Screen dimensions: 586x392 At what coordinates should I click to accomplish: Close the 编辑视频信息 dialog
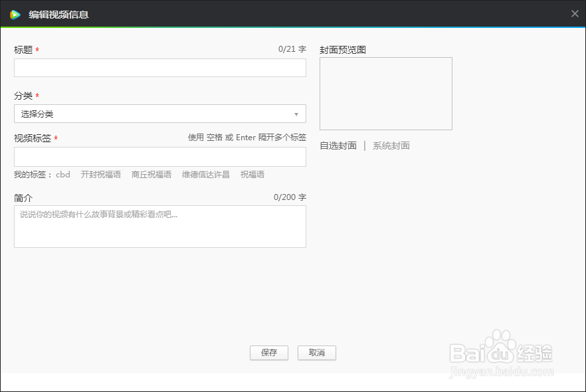tap(574, 13)
